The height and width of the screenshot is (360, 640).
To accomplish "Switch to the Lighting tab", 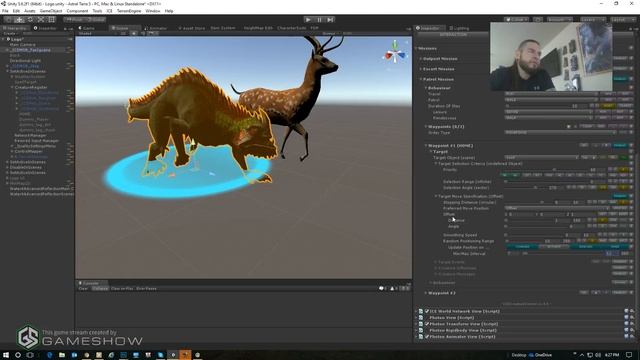I will coord(460,28).
